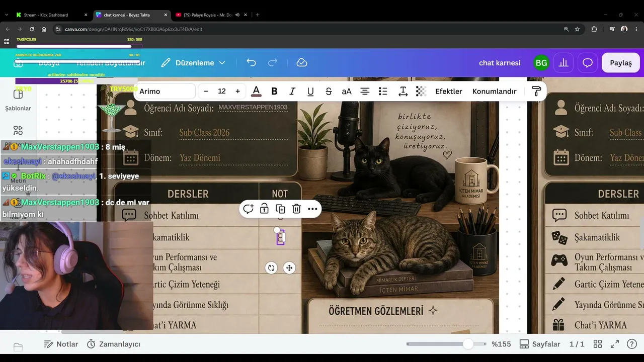Open Şablonlar templates sidebar panel

point(18,100)
